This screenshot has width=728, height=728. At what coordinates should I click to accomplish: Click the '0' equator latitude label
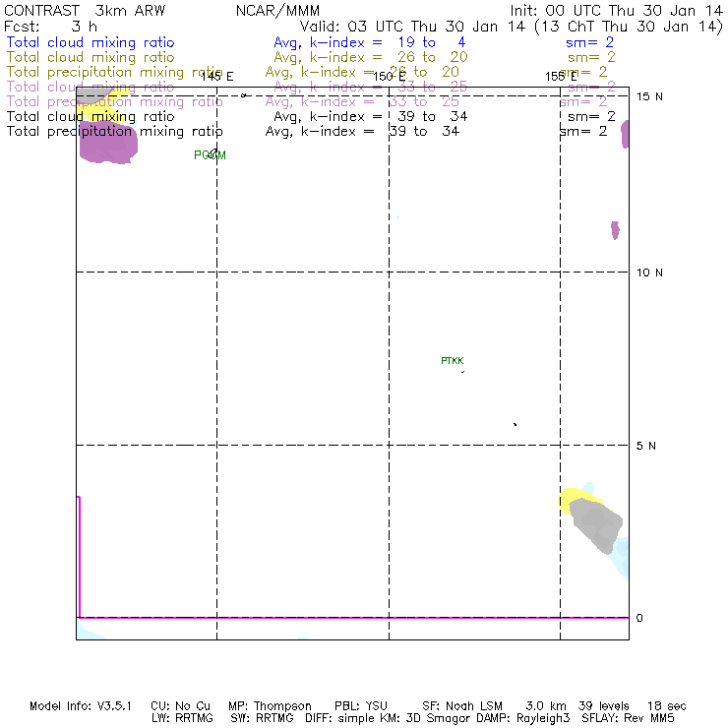[639, 618]
